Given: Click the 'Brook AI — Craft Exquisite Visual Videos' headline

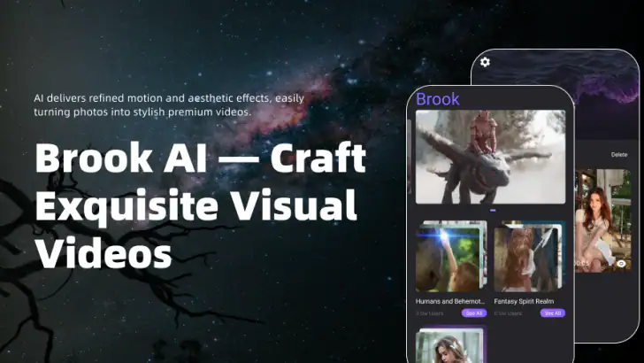Looking at the screenshot, I should click(201, 205).
